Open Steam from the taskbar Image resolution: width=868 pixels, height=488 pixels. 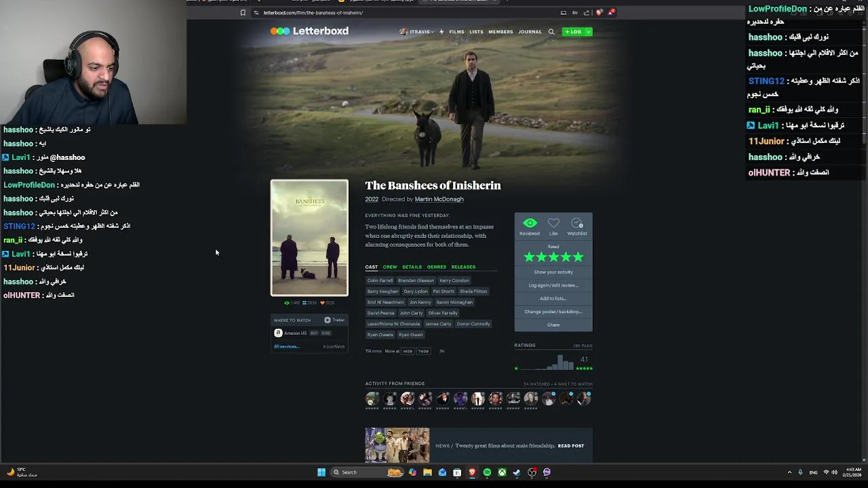(x=517, y=472)
